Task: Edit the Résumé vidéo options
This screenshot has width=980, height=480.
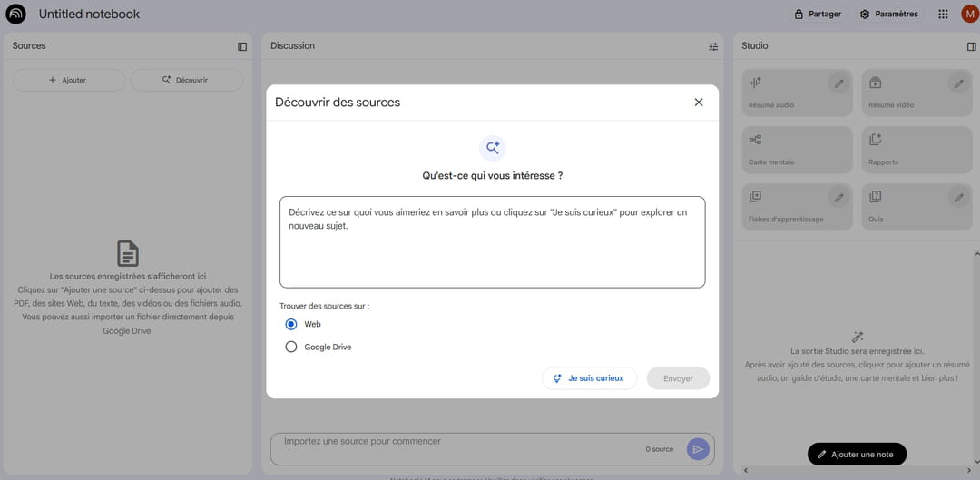Action: click(958, 83)
